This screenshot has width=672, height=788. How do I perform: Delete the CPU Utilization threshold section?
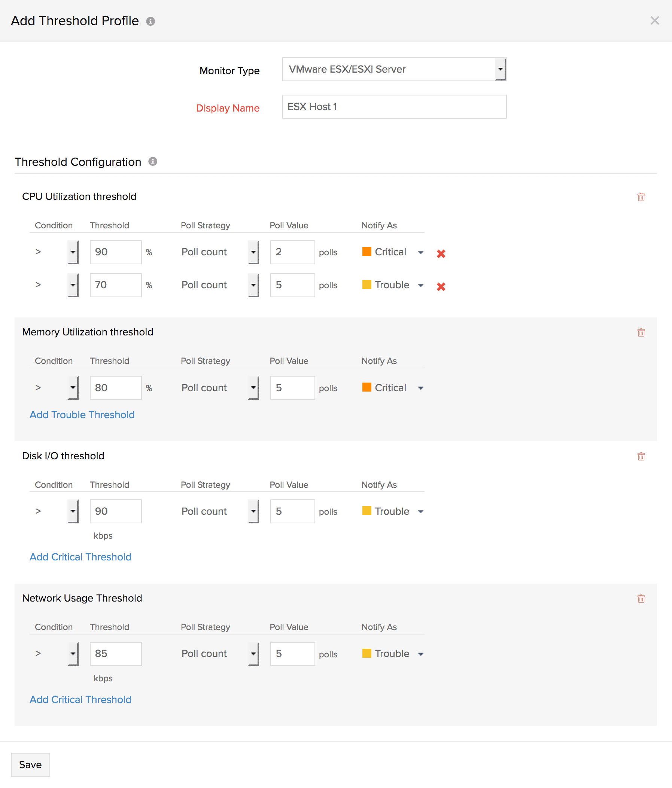click(x=641, y=197)
